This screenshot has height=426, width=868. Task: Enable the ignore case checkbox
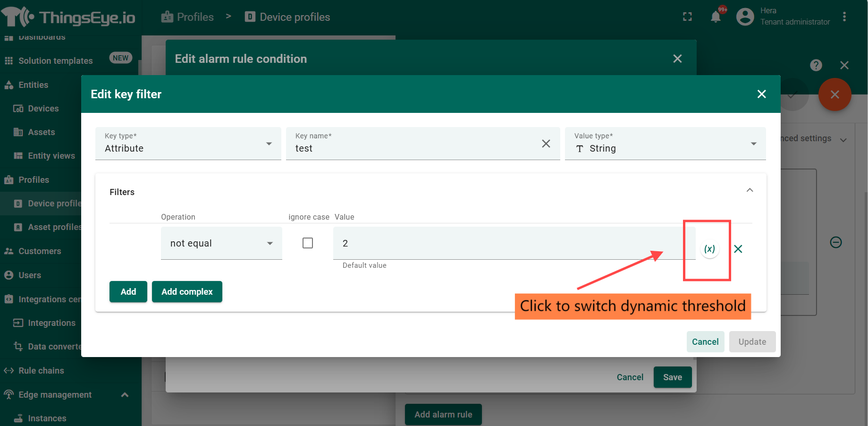pyautogui.click(x=308, y=243)
